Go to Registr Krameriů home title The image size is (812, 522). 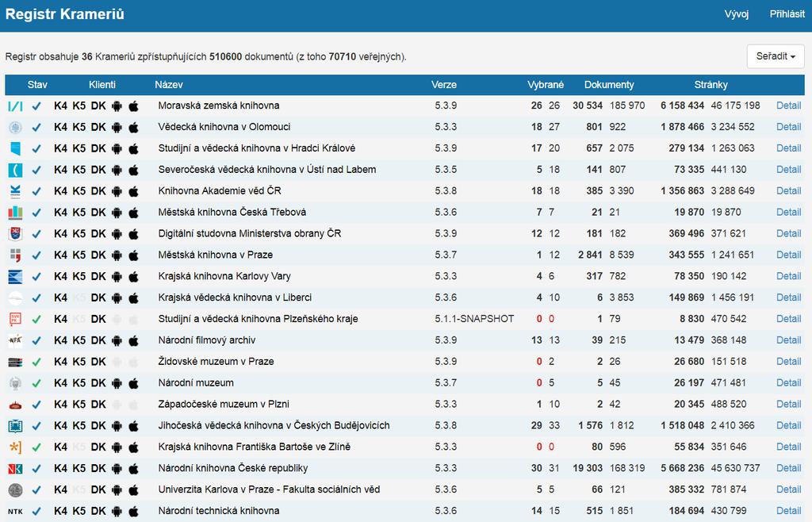[65, 14]
